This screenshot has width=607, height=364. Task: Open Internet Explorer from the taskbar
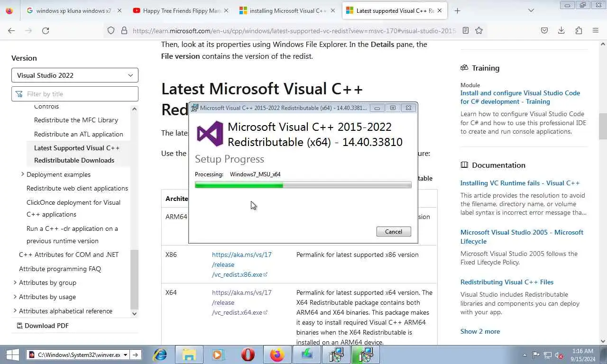pos(160,355)
